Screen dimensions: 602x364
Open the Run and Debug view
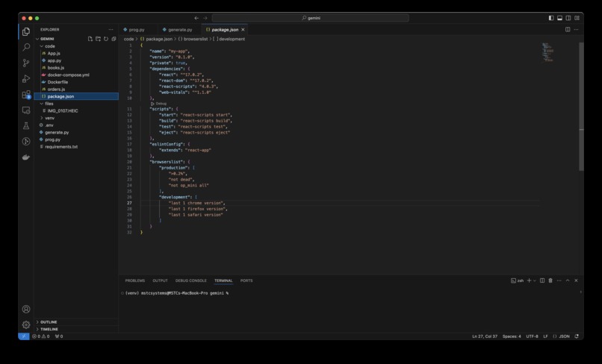[x=26, y=78]
